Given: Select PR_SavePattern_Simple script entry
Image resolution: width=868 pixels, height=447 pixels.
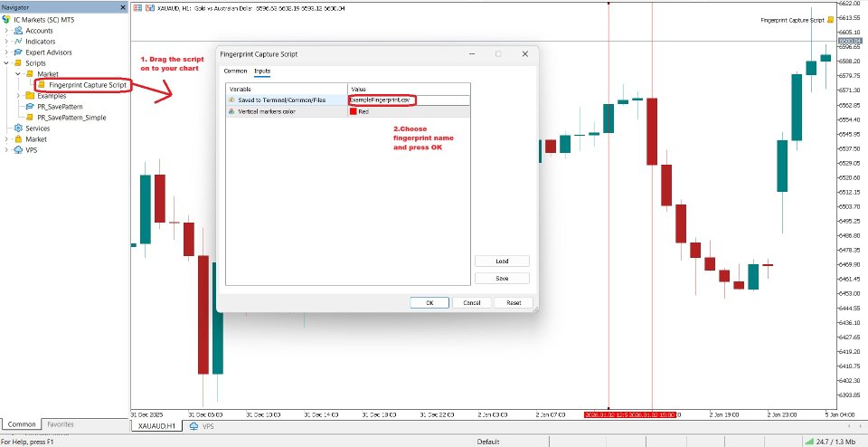Looking at the screenshot, I should point(71,118).
